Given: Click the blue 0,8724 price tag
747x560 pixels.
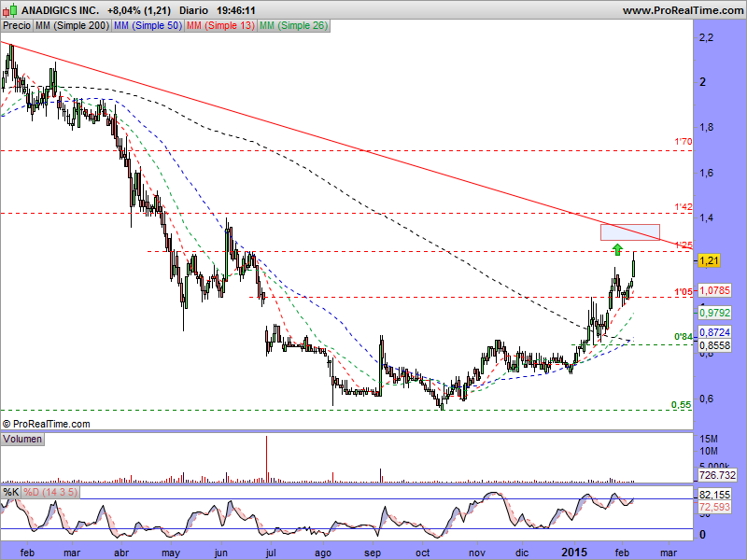Looking at the screenshot, I should tap(714, 332).
